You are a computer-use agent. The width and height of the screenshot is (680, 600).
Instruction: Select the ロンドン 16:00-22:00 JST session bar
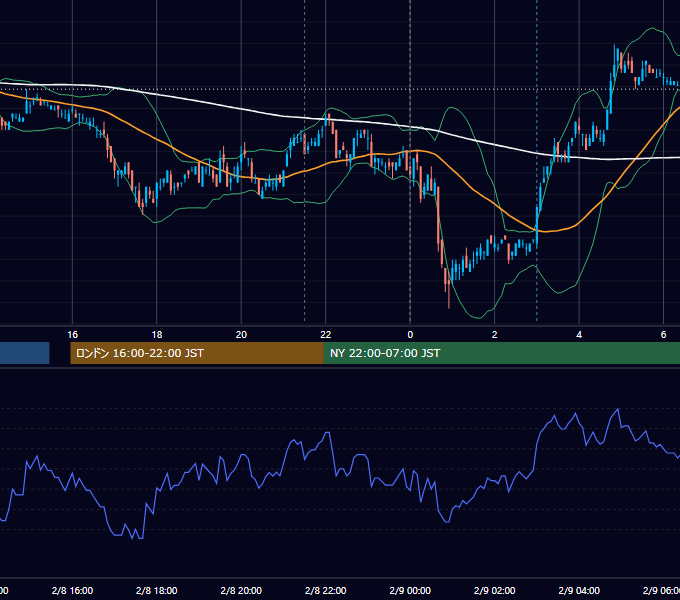point(197,353)
